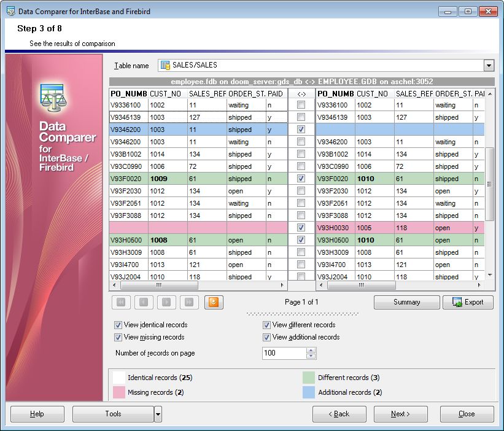Toggle the sync checkbox for row V93F0020

pyautogui.click(x=300, y=178)
